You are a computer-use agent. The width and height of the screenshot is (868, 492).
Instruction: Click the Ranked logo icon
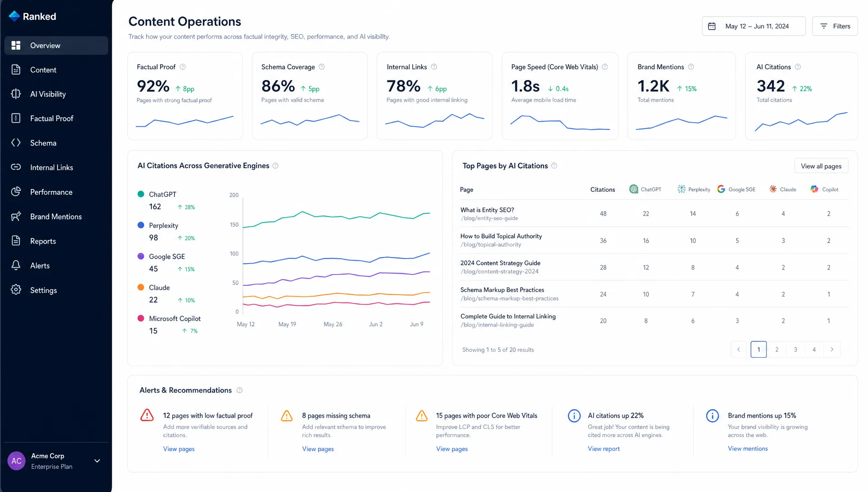coord(14,16)
